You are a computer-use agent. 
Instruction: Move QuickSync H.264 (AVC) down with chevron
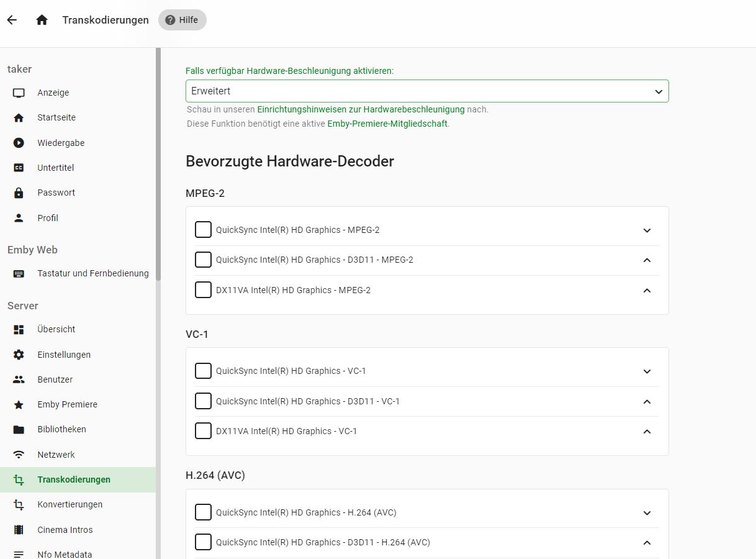click(x=647, y=513)
